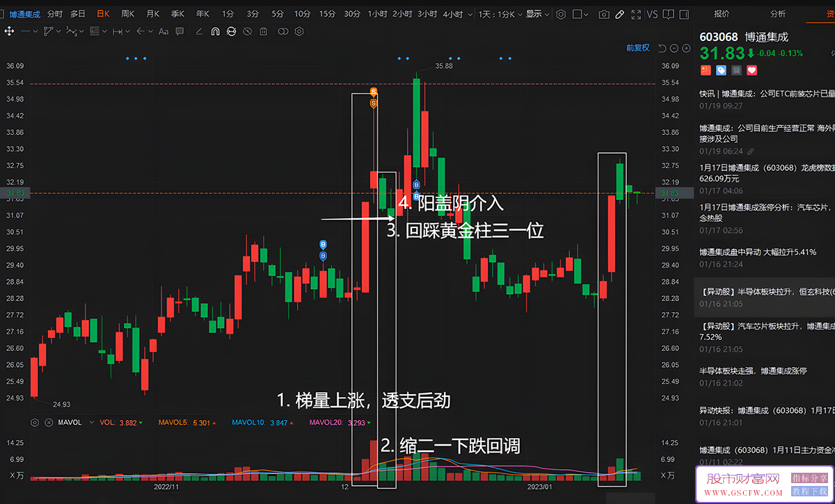835x504 pixels.
Task: Click the gray note icon under price
Action: [736, 70]
